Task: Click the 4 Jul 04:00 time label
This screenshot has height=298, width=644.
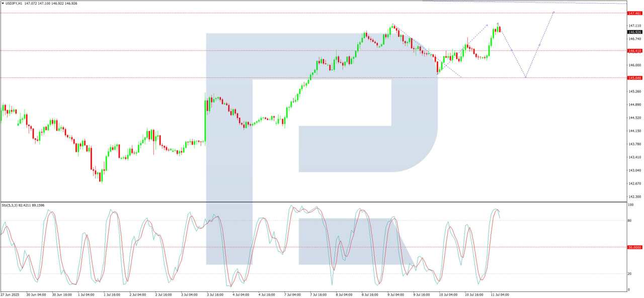Action: [241, 295]
